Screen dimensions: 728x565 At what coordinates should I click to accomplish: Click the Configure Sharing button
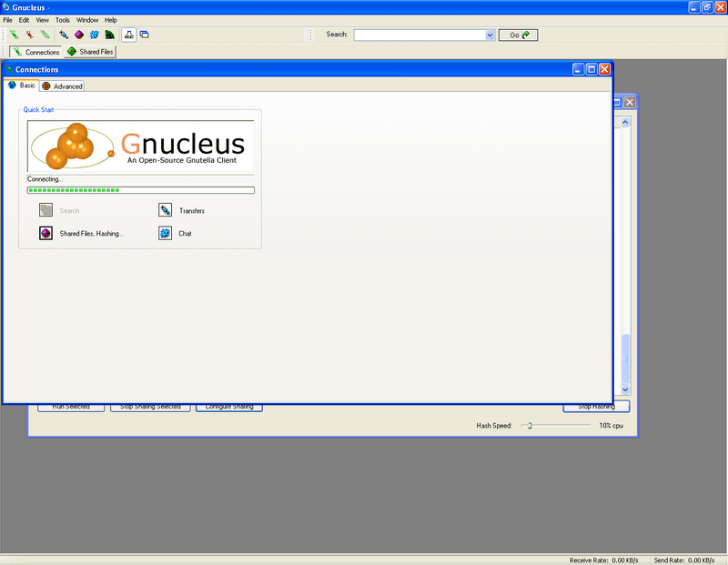coord(229,407)
